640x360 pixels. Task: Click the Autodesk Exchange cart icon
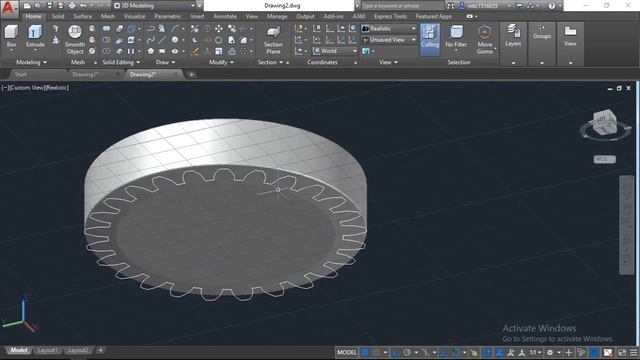(520, 6)
